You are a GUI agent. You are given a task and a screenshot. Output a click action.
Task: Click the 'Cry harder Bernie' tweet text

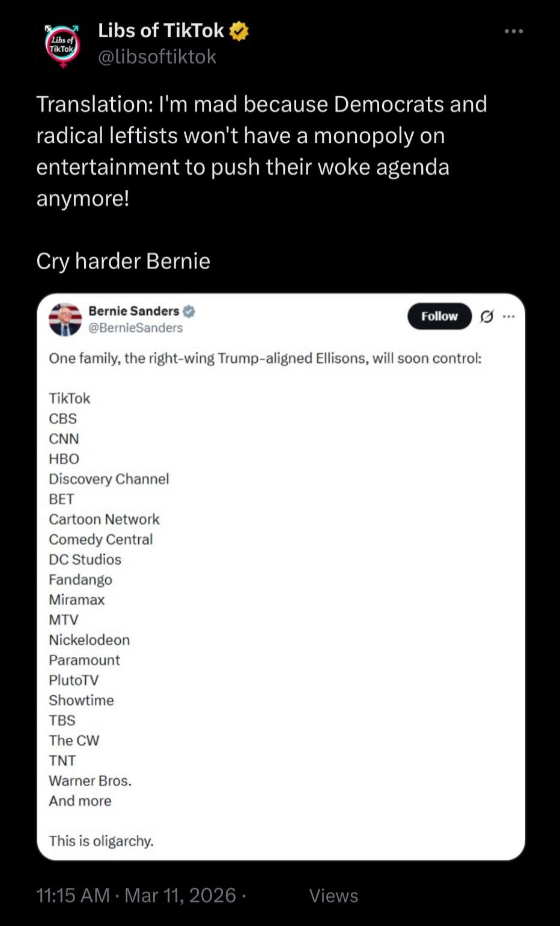[123, 261]
